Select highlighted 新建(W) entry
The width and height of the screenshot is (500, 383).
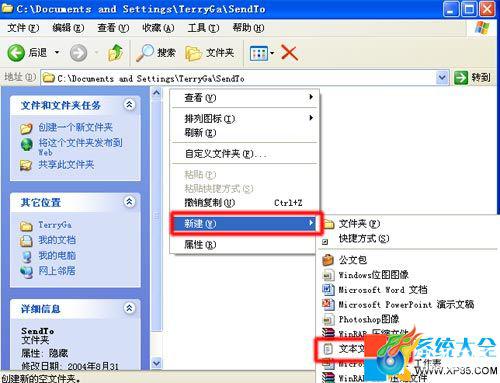244,223
